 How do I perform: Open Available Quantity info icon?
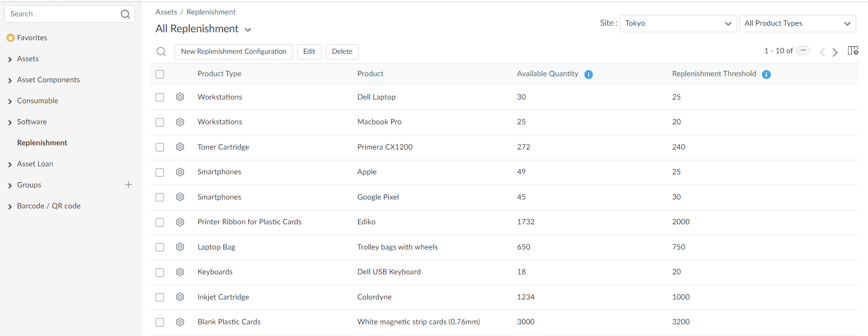coord(589,74)
